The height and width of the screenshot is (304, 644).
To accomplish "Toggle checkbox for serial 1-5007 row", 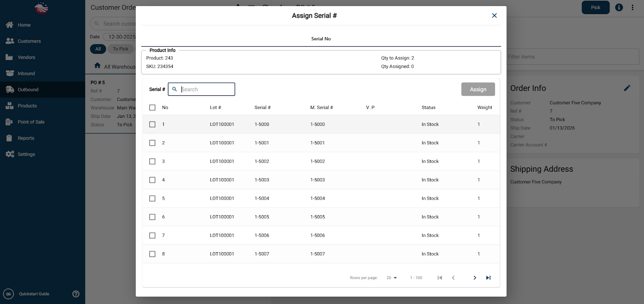I will (x=152, y=254).
